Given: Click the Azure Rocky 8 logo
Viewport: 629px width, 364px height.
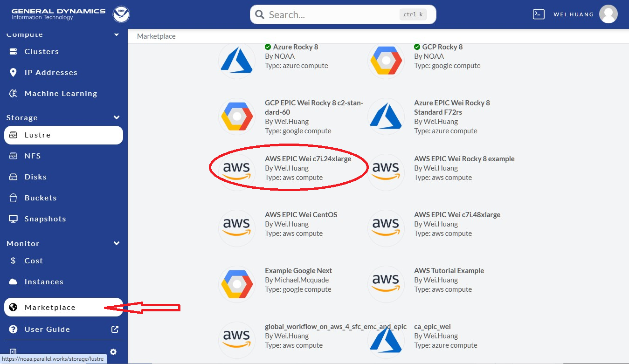Looking at the screenshot, I should click(237, 61).
